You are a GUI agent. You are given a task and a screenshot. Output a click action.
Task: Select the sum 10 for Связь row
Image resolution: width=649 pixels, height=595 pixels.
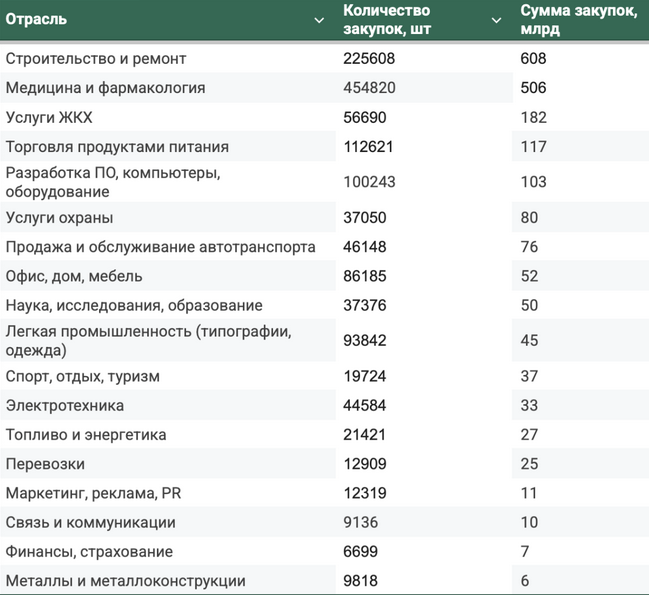point(529,523)
